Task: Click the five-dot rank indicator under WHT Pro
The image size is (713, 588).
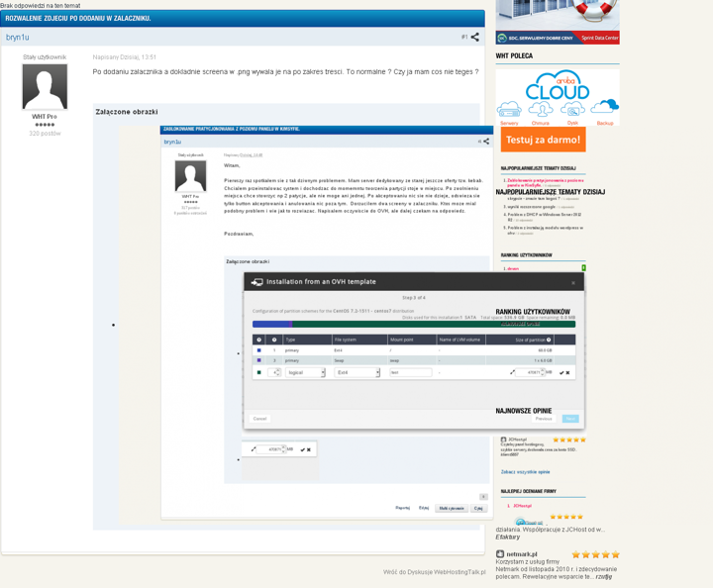Action: (45, 125)
